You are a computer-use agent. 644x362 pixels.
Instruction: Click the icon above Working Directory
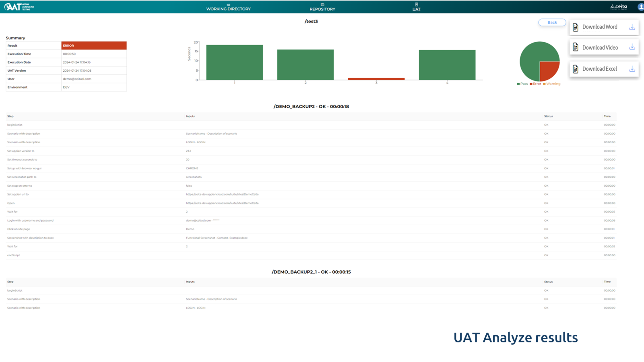tap(228, 4)
